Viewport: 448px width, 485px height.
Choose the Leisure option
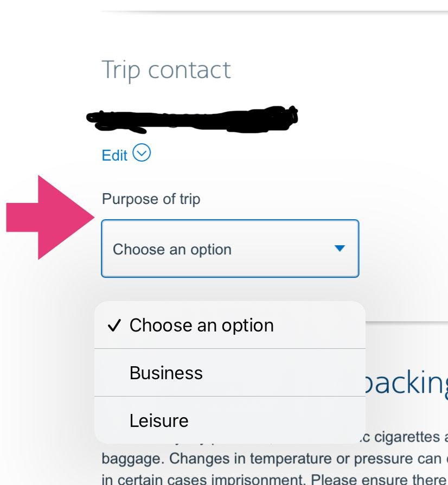tap(159, 420)
